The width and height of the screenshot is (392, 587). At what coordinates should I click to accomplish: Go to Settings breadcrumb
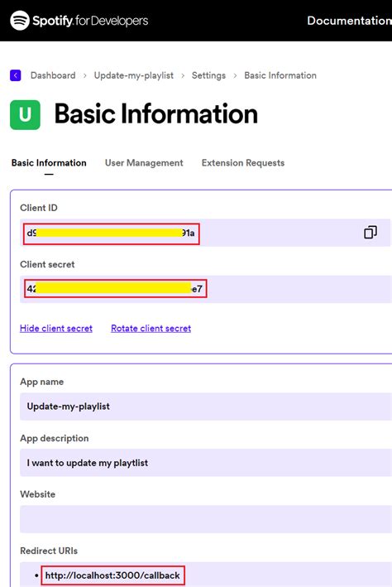tap(208, 75)
